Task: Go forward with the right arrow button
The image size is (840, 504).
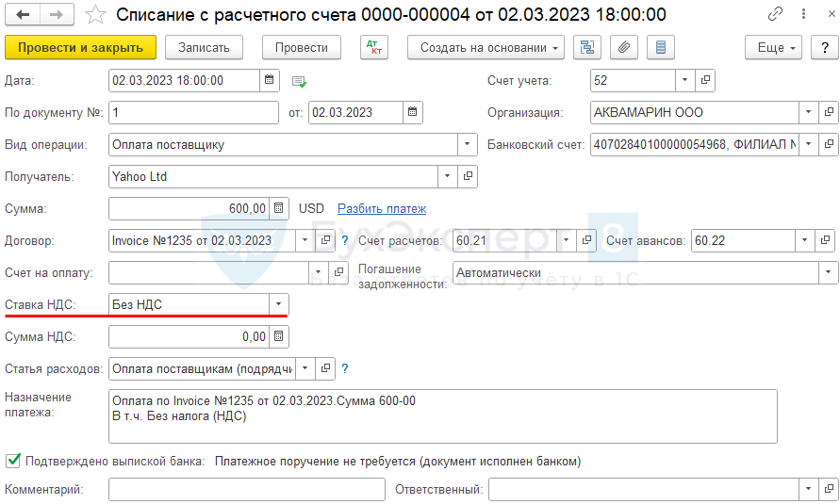Action: pos(57,15)
